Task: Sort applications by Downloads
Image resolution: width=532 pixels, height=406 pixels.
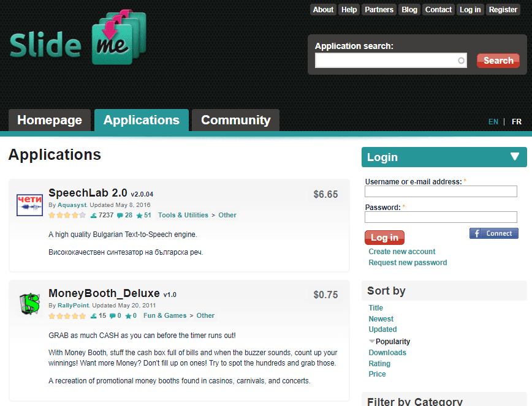Action: tap(387, 353)
